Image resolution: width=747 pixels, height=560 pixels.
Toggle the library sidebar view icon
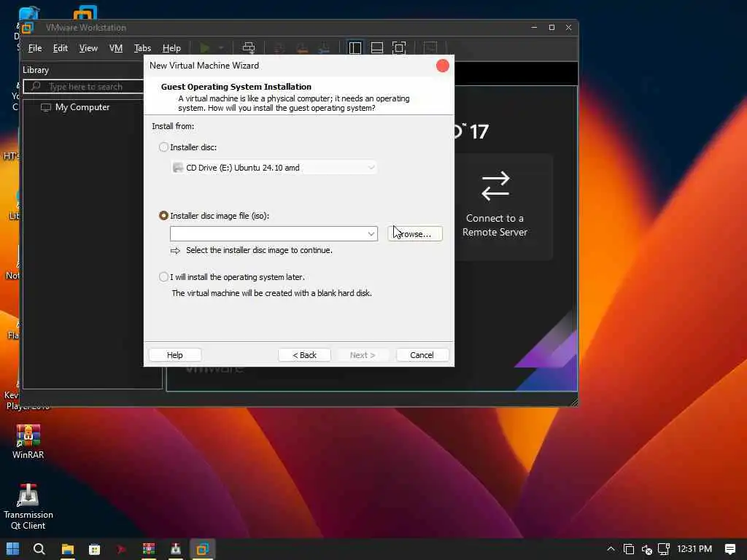[x=355, y=47]
